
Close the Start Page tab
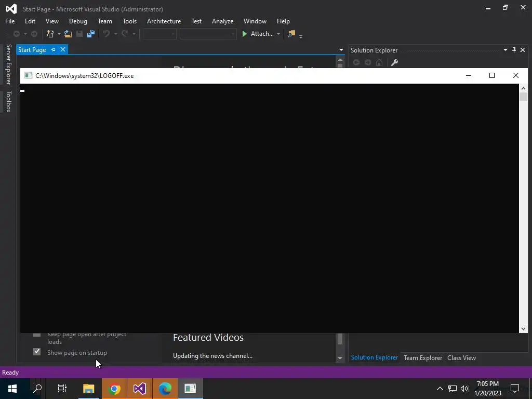63,49
